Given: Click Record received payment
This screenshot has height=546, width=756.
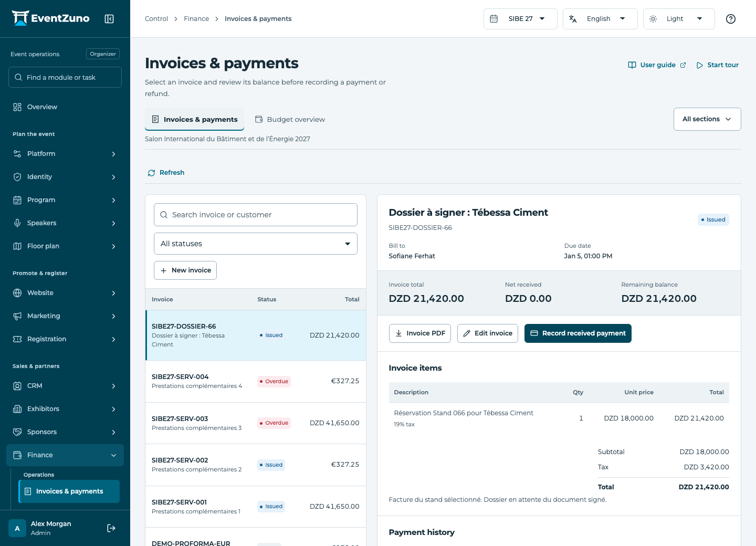Looking at the screenshot, I should [x=578, y=333].
